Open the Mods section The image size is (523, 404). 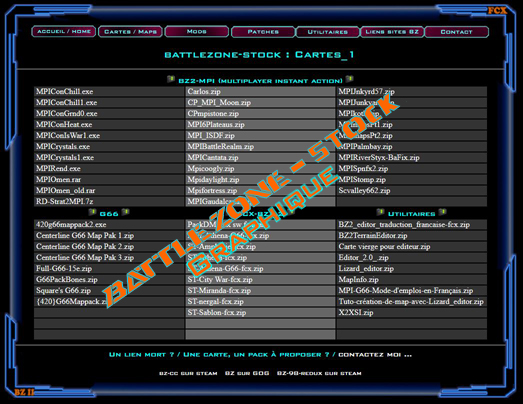(197, 31)
